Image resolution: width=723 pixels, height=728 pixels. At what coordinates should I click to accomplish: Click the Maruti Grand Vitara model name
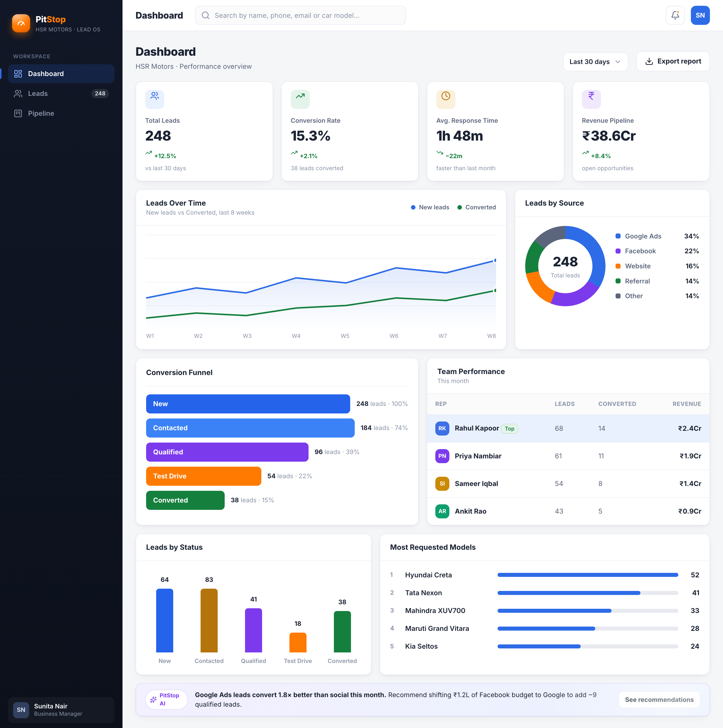[437, 628]
